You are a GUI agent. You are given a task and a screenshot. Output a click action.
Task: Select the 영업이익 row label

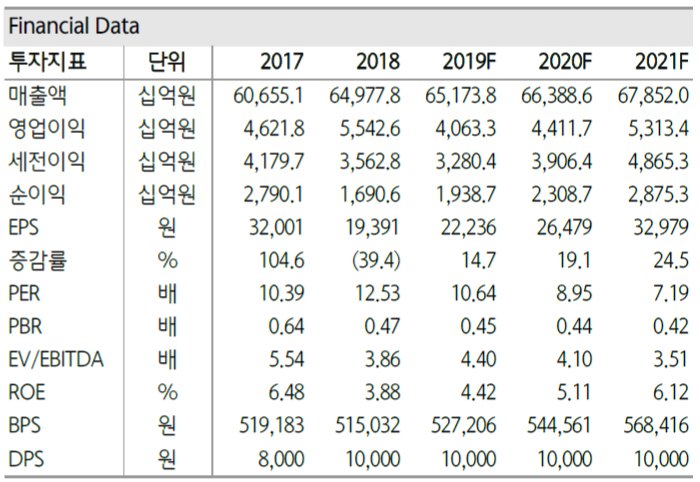click(x=46, y=128)
